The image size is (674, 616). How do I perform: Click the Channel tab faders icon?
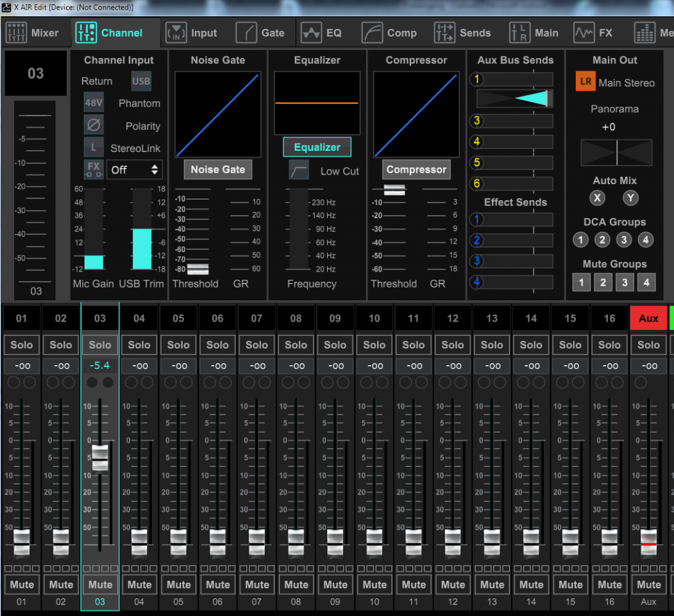(86, 33)
